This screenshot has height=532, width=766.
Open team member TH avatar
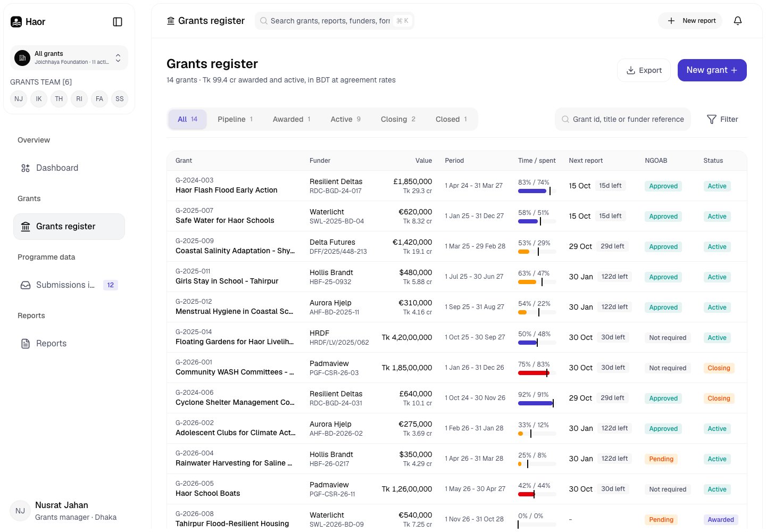59,99
